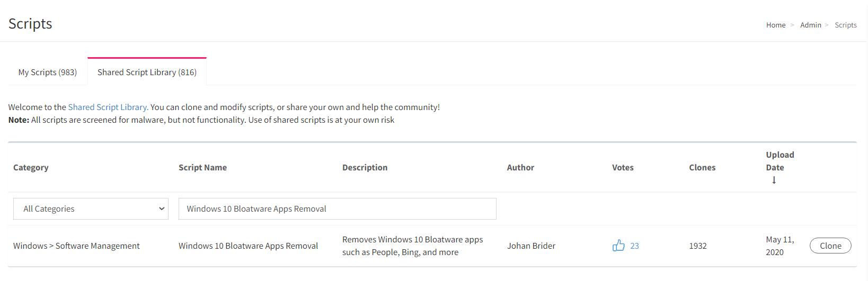
Task: Sort by Clones column header
Action: [x=702, y=167]
